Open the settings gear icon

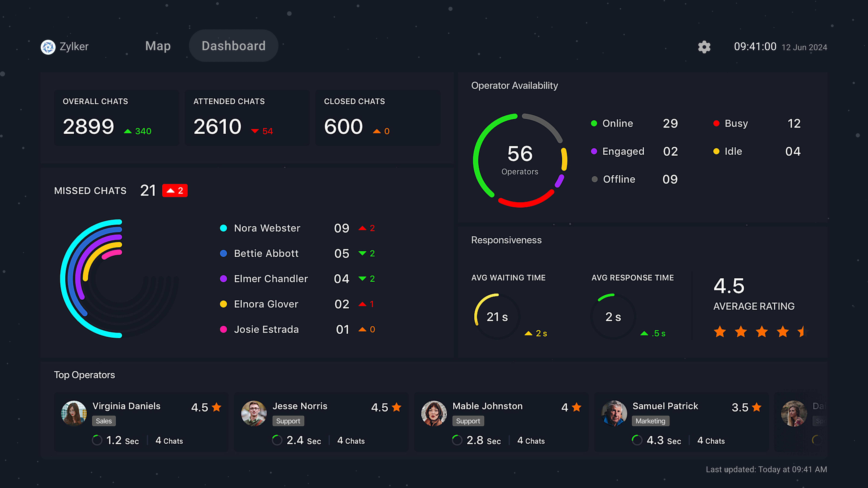[704, 47]
